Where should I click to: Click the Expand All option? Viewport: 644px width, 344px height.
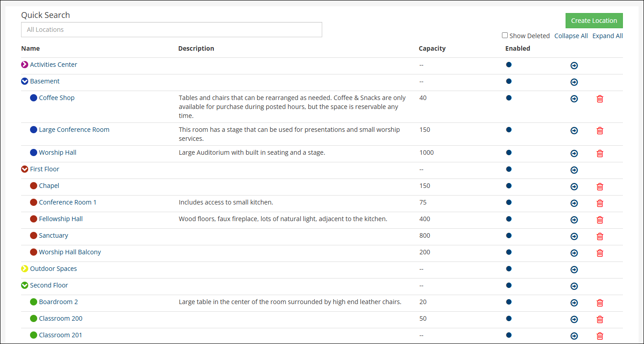607,36
